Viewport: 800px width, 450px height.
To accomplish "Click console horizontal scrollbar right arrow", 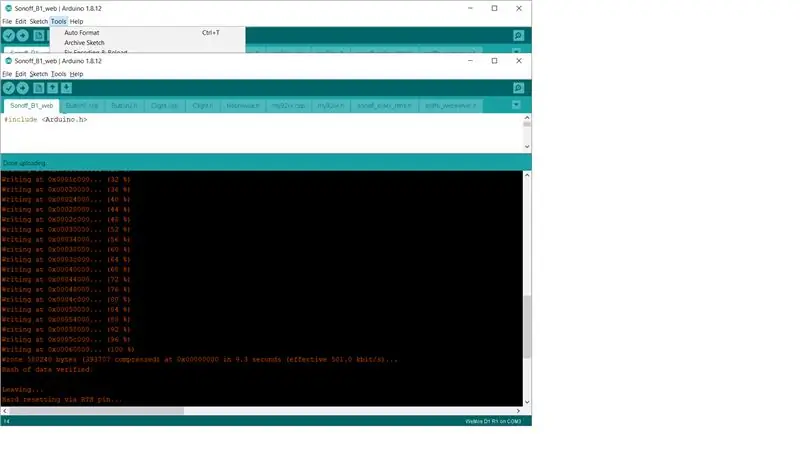I will coord(518,411).
